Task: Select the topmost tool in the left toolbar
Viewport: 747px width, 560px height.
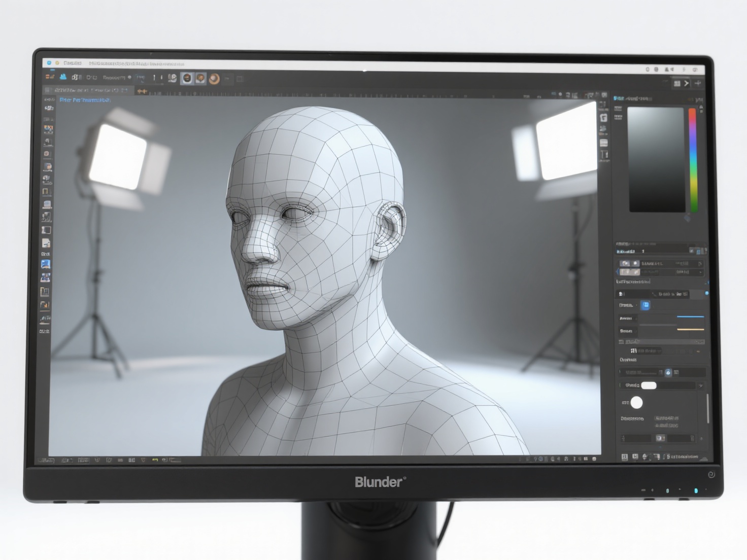Action: click(x=47, y=108)
